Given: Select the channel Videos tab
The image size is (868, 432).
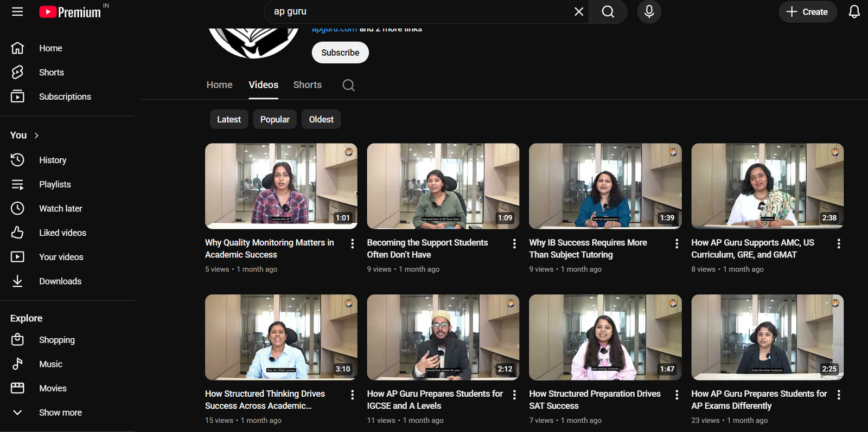Looking at the screenshot, I should click(x=263, y=85).
